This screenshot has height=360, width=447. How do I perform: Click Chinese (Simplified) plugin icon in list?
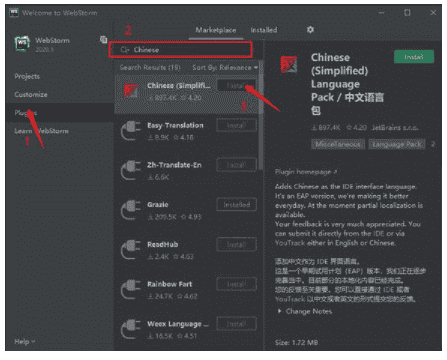click(x=130, y=91)
